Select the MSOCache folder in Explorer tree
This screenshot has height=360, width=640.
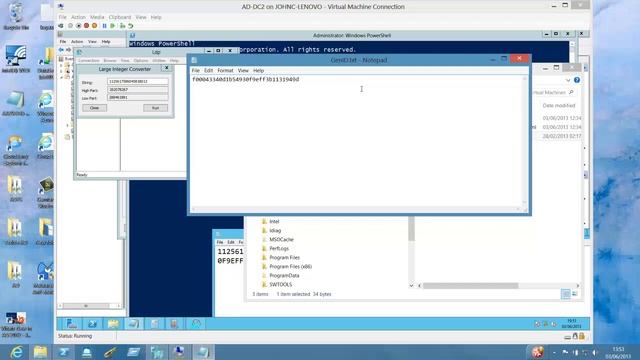pyautogui.click(x=281, y=239)
